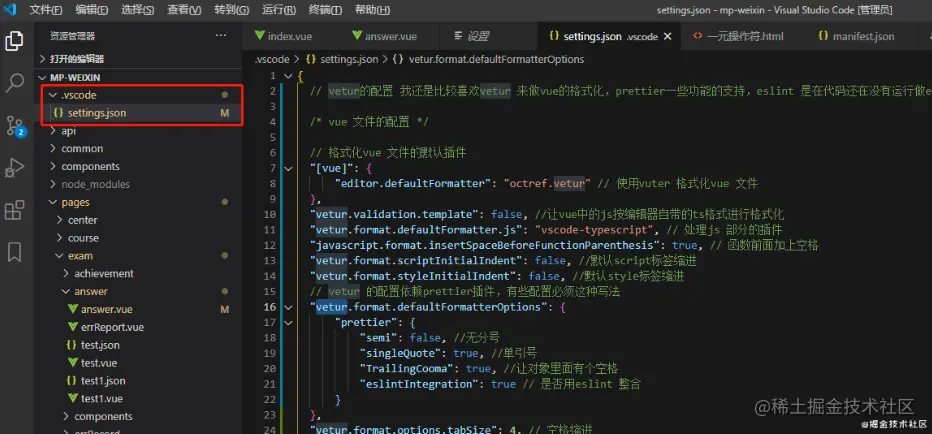Screen dimensions: 932x434
Task: Click the settings list icon on 设置 tab
Action: [458, 36]
